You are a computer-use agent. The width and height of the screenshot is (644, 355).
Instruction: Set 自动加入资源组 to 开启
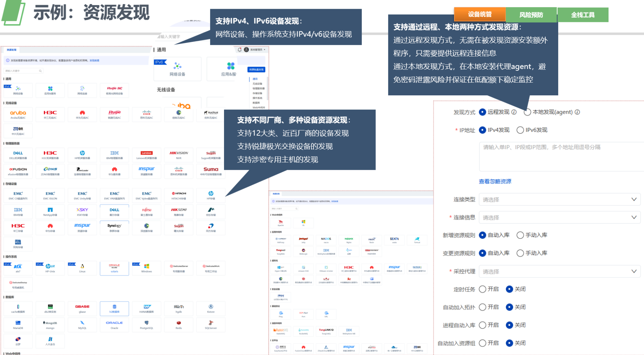click(x=482, y=343)
